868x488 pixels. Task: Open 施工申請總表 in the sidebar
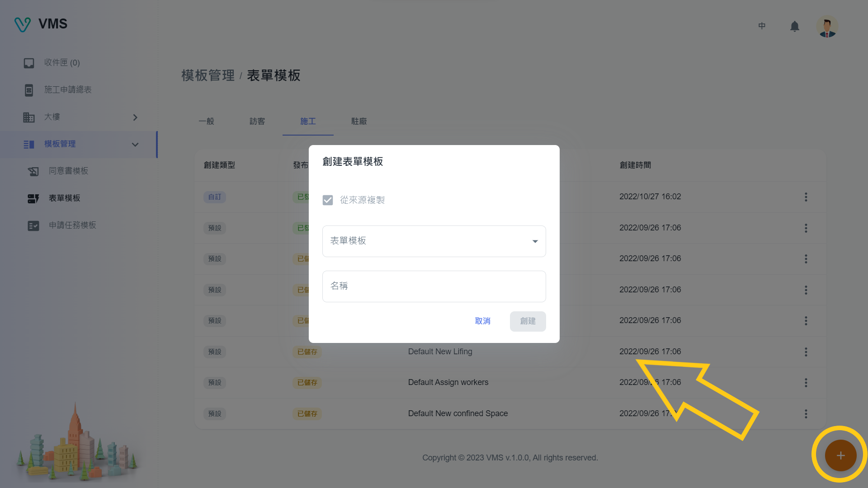68,90
